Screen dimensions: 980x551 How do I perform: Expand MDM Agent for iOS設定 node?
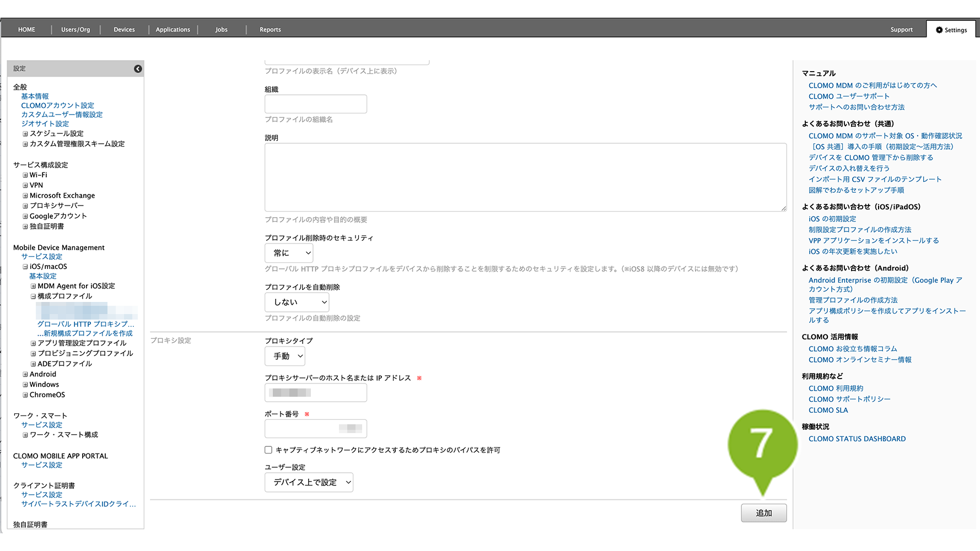tap(33, 287)
